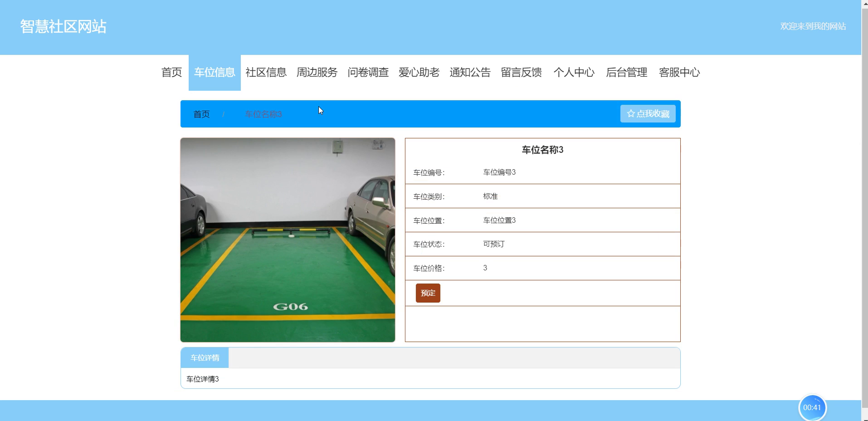Select the 车位详情 tab
The width and height of the screenshot is (868, 421).
[x=205, y=358]
